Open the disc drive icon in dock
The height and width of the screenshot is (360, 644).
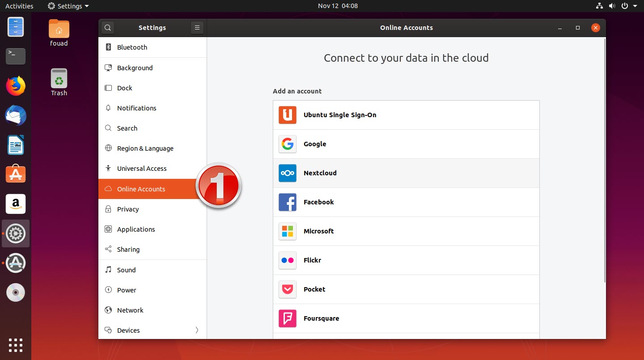tap(16, 292)
